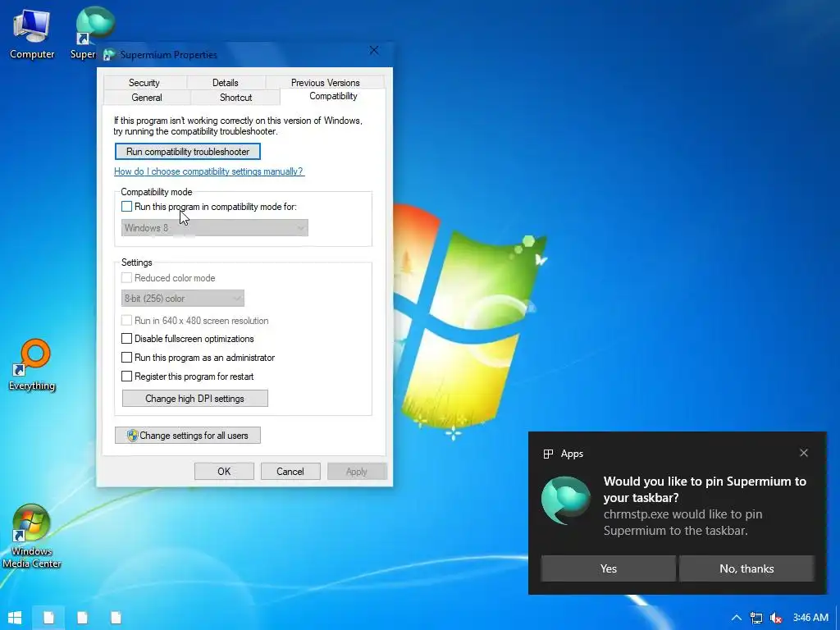Click 'Would you like to pin Supermium' heading
The width and height of the screenshot is (840, 630).
point(705,489)
